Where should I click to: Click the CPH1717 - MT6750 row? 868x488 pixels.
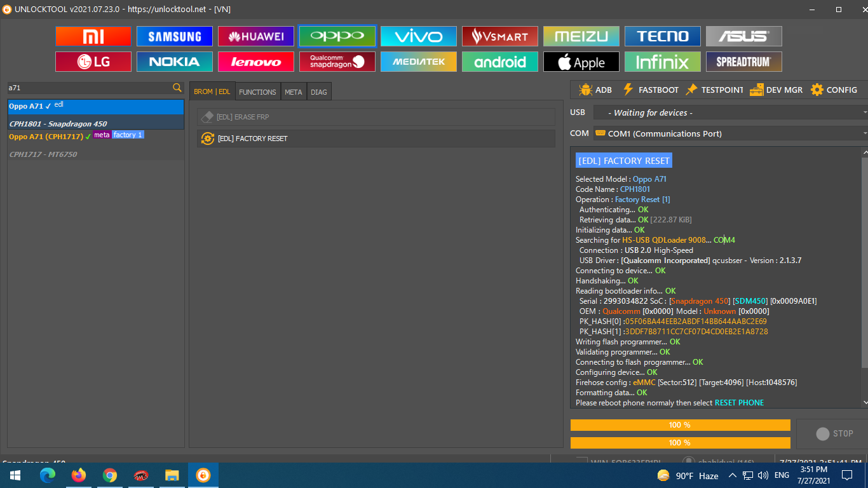pos(96,154)
